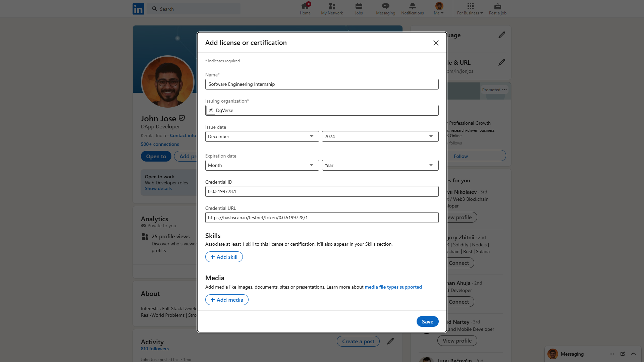The image size is (644, 362).
Task: Open media file types supported link
Action: click(393, 287)
